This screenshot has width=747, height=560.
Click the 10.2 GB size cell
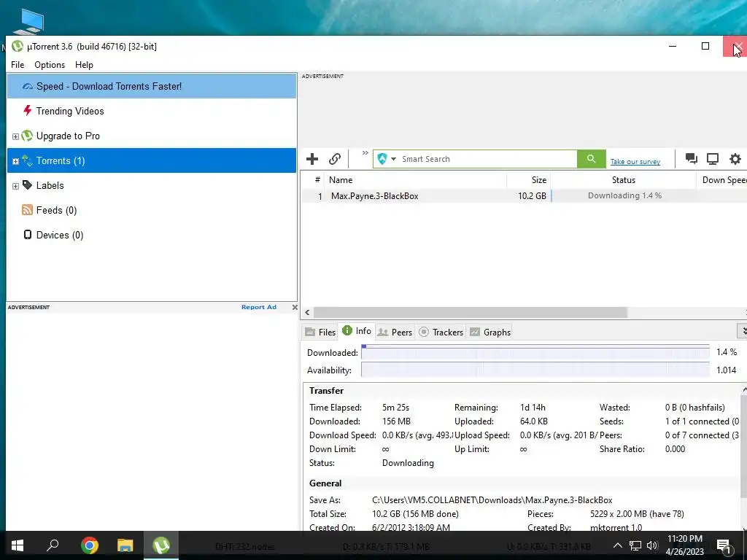pyautogui.click(x=532, y=195)
